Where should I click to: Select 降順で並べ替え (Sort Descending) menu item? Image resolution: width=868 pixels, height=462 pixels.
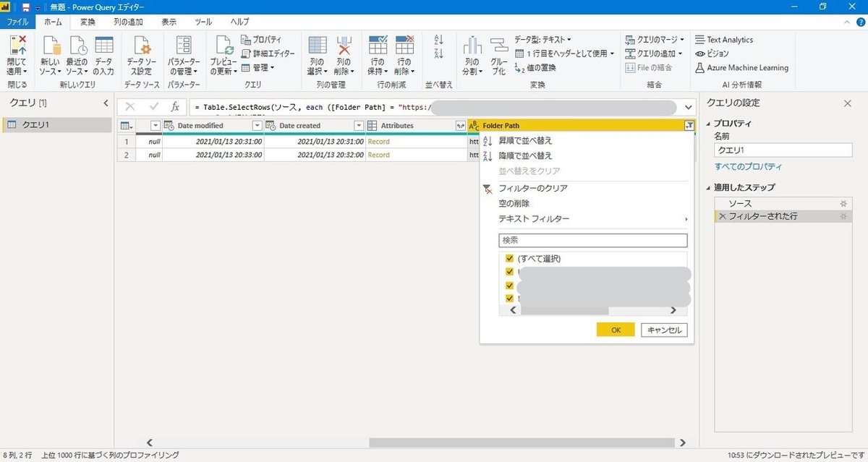(x=525, y=155)
